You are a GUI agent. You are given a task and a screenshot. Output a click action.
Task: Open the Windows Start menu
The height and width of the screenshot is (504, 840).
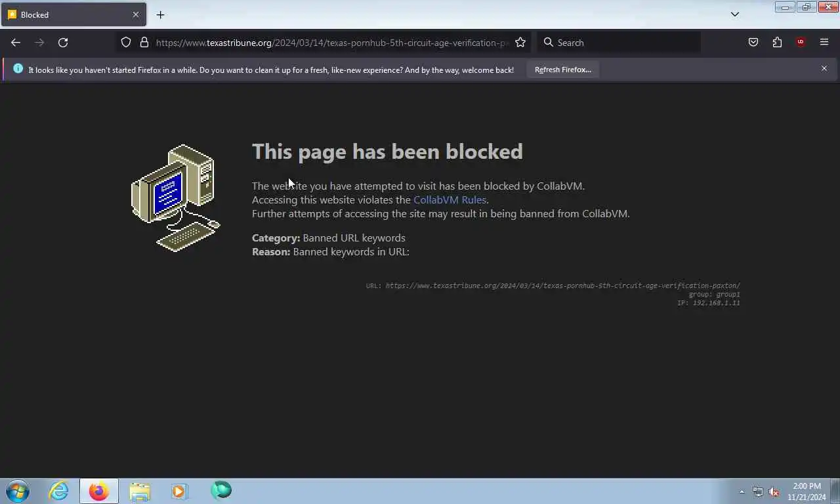[18, 491]
